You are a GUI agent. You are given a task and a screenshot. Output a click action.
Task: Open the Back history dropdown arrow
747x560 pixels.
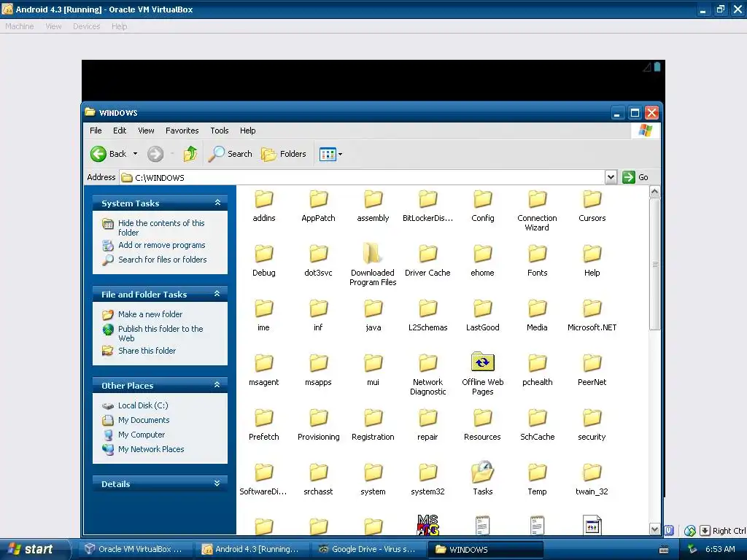pos(135,154)
